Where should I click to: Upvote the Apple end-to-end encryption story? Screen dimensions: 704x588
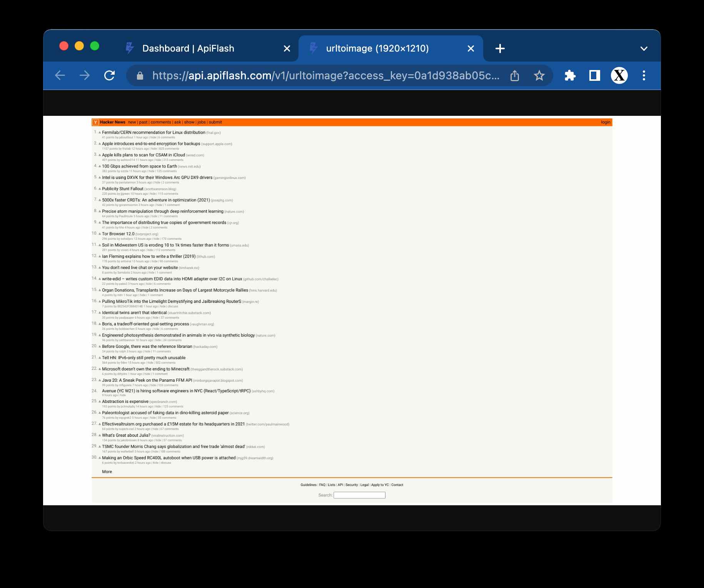click(x=100, y=144)
